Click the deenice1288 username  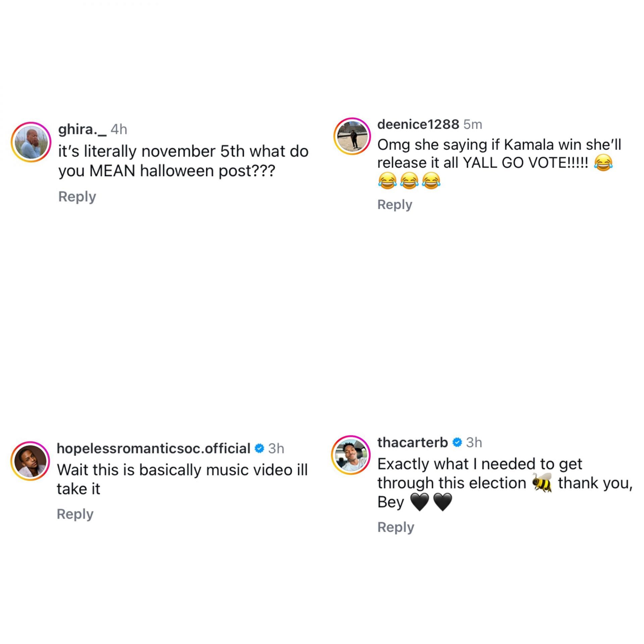click(x=418, y=124)
